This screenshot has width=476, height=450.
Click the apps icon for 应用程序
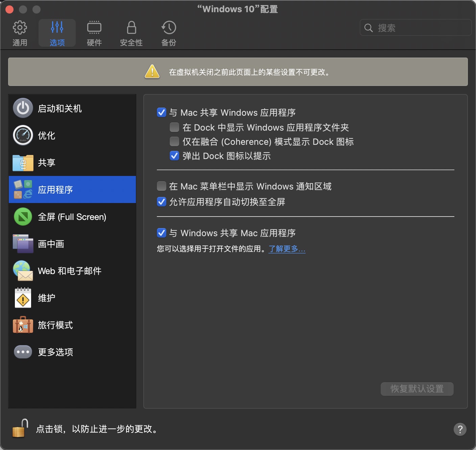(23, 189)
